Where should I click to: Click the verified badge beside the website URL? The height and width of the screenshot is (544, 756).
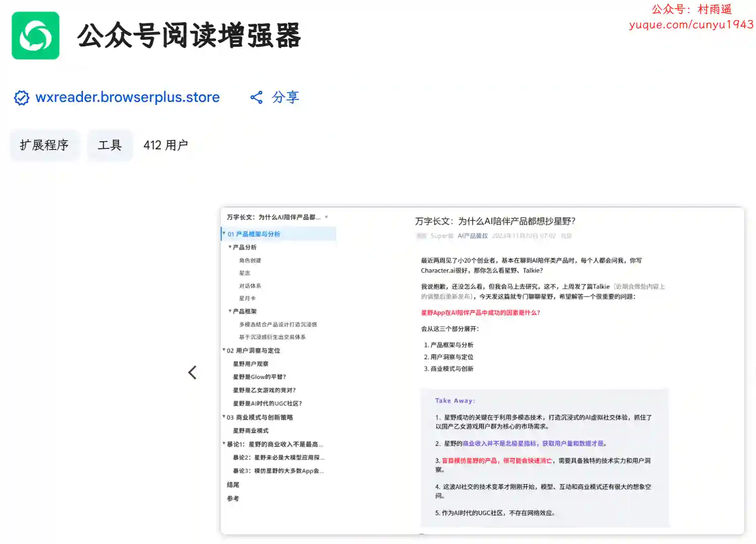click(x=21, y=97)
